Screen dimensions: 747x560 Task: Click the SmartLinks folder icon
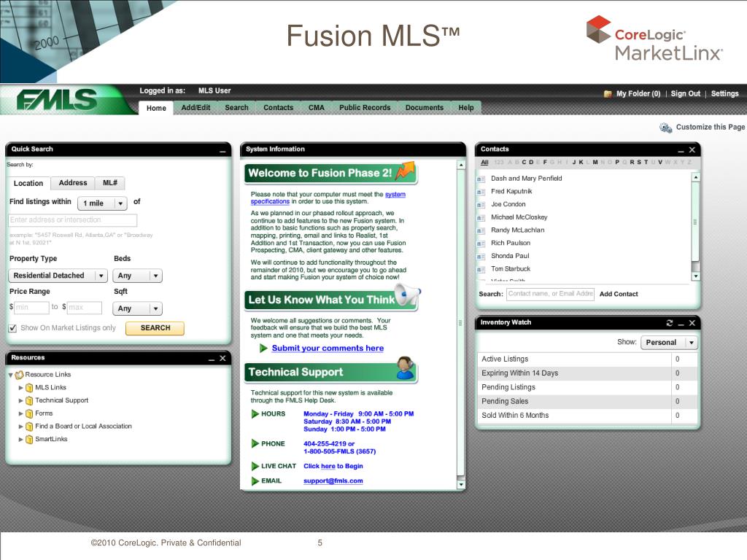point(29,439)
